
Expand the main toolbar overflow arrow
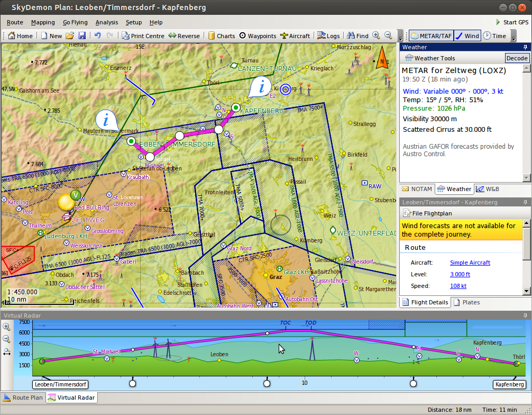coord(400,37)
